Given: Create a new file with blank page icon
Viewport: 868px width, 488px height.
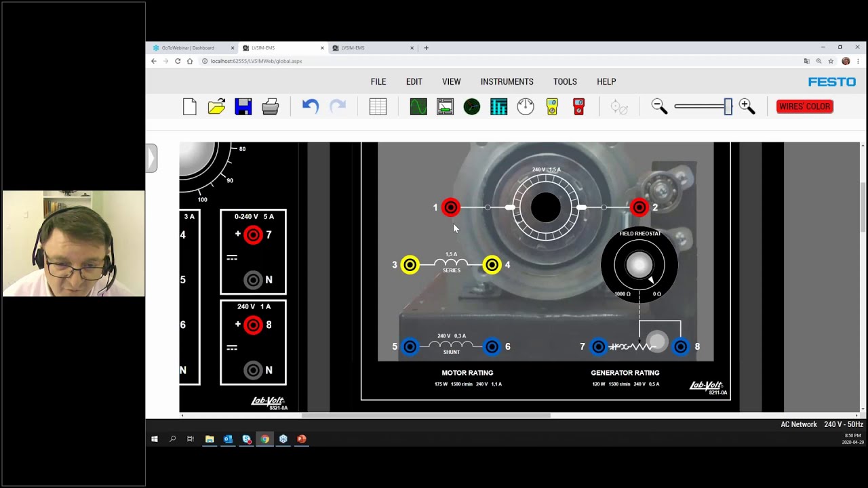Looking at the screenshot, I should coord(190,106).
